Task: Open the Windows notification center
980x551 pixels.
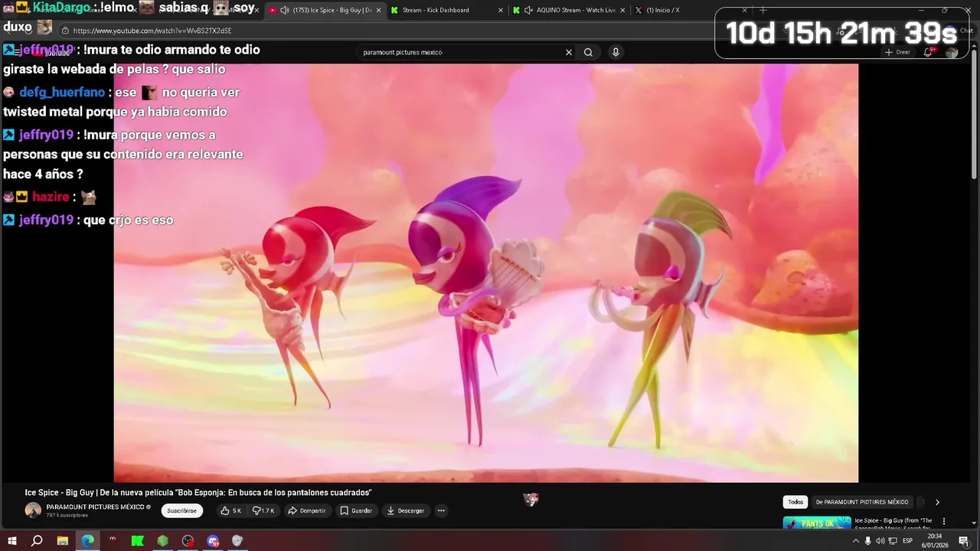Action: click(x=964, y=541)
